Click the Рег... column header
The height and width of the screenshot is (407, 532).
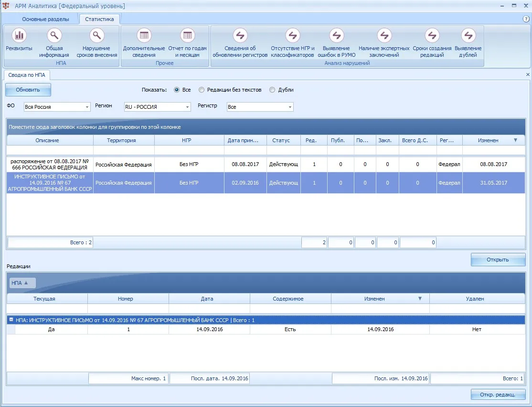pos(449,140)
